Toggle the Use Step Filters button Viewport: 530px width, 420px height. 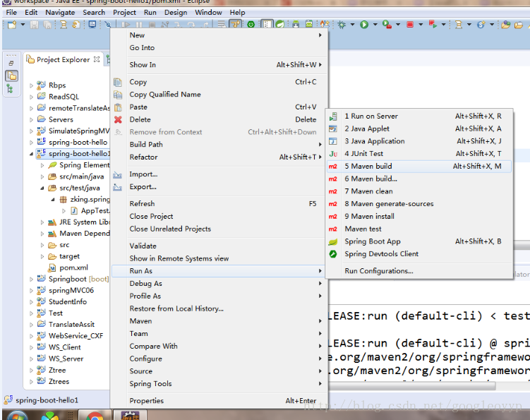click(235, 25)
